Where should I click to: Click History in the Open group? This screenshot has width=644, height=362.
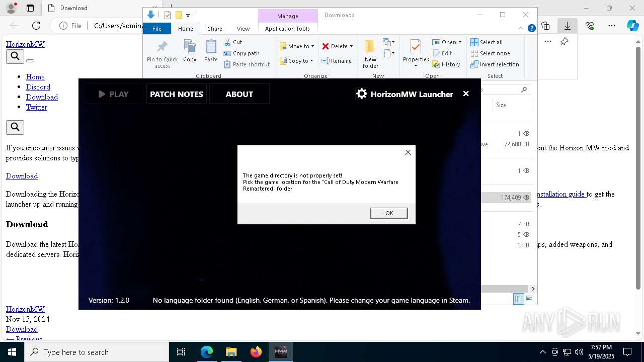tap(446, 64)
